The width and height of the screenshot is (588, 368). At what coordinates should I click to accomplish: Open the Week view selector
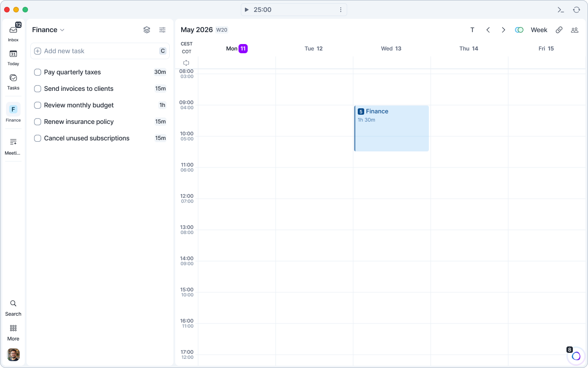click(539, 30)
